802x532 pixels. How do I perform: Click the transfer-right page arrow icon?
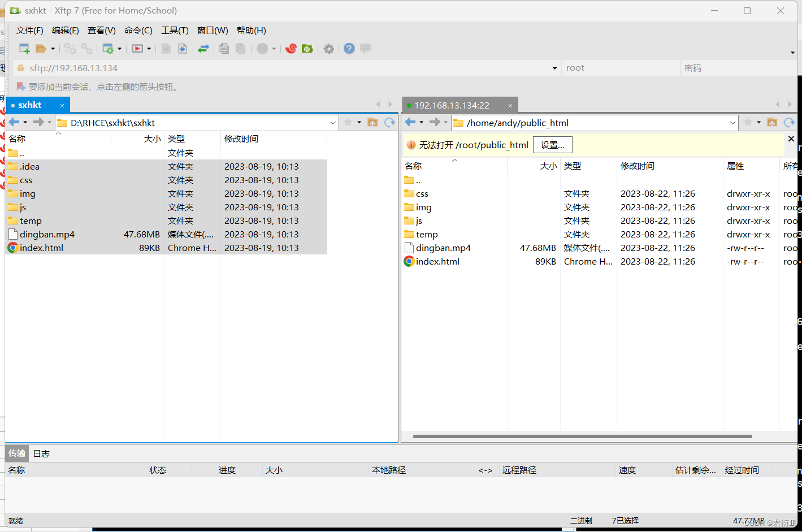[x=183, y=49]
